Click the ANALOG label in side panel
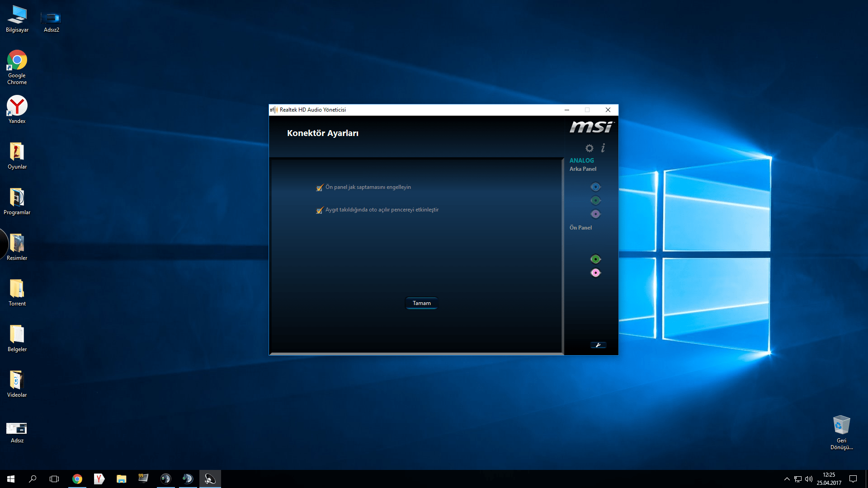 coord(581,160)
